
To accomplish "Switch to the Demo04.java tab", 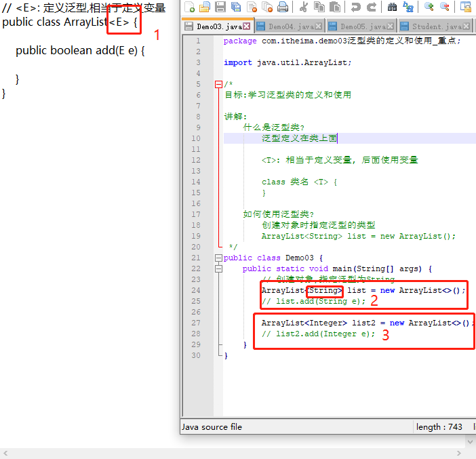I will [290, 26].
